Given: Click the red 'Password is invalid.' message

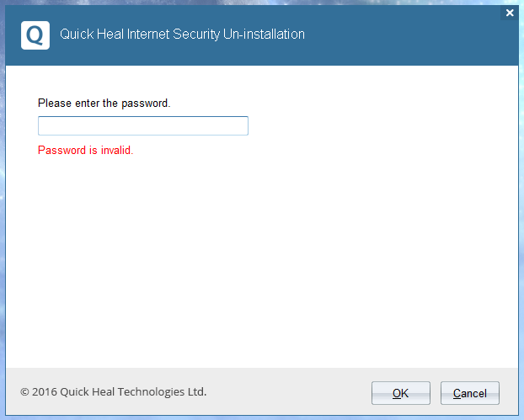Looking at the screenshot, I should point(86,151).
